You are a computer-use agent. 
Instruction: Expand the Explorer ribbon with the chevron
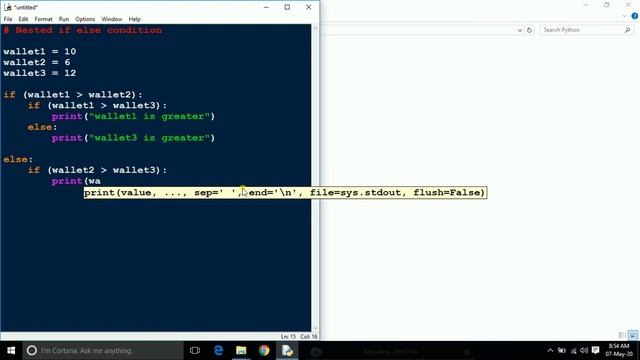(x=624, y=16)
